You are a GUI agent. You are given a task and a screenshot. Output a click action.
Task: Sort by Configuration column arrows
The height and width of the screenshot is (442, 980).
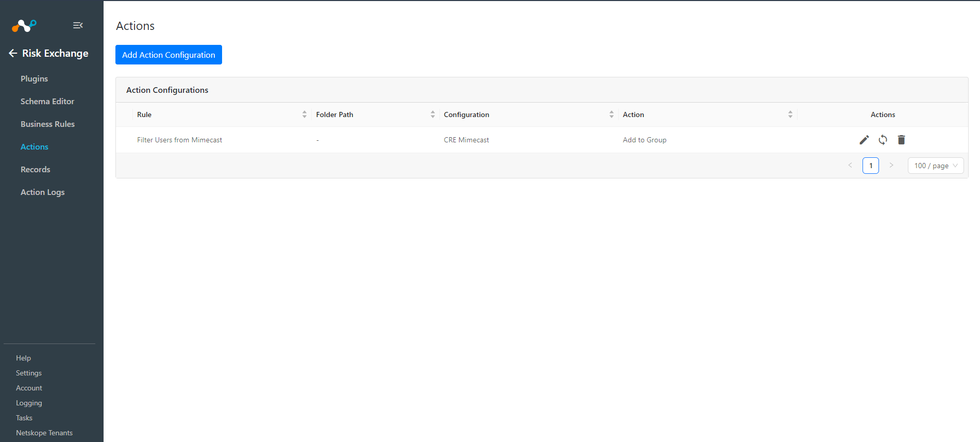[612, 114]
